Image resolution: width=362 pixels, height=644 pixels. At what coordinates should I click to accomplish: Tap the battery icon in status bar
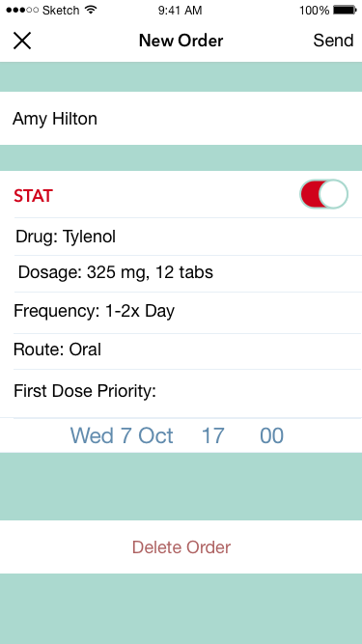[346, 10]
